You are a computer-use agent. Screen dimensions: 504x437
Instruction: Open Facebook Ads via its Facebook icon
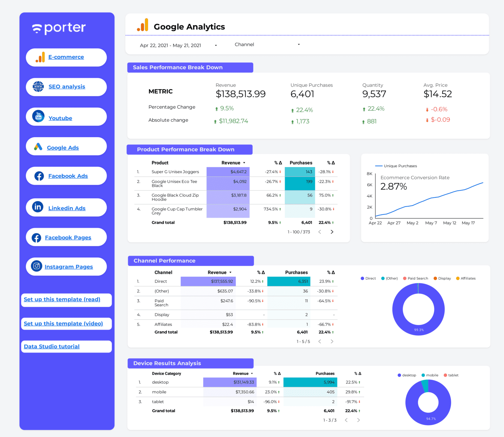pos(38,176)
